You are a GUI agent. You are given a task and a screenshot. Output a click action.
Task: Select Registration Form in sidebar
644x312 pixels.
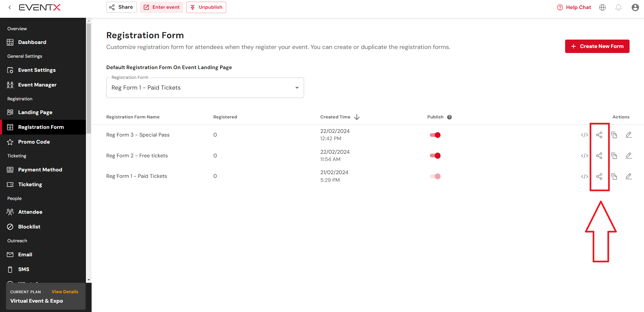tap(43, 127)
